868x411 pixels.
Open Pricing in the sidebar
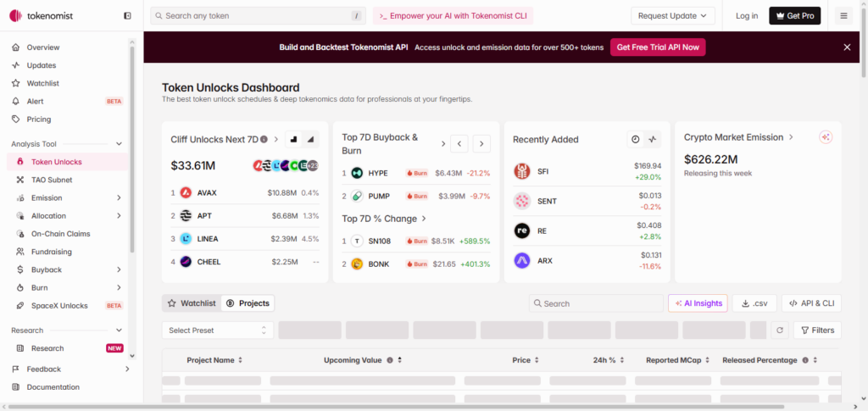(x=67, y=119)
